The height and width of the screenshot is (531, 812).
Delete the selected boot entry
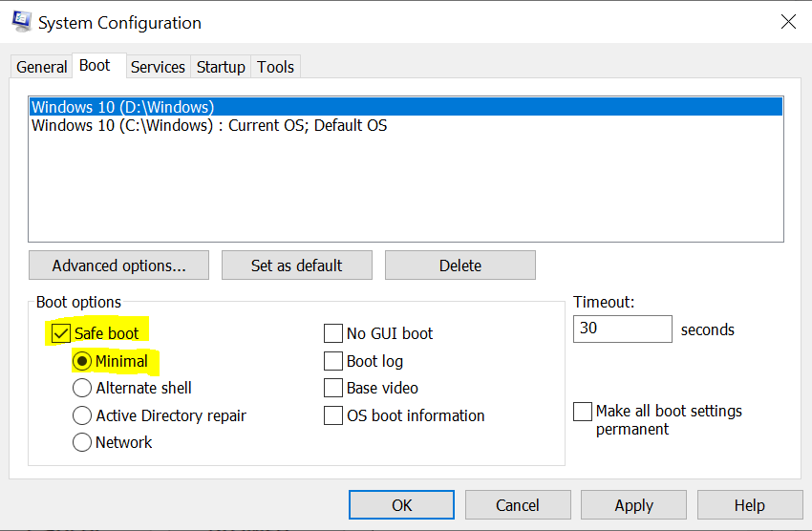pyautogui.click(x=460, y=265)
